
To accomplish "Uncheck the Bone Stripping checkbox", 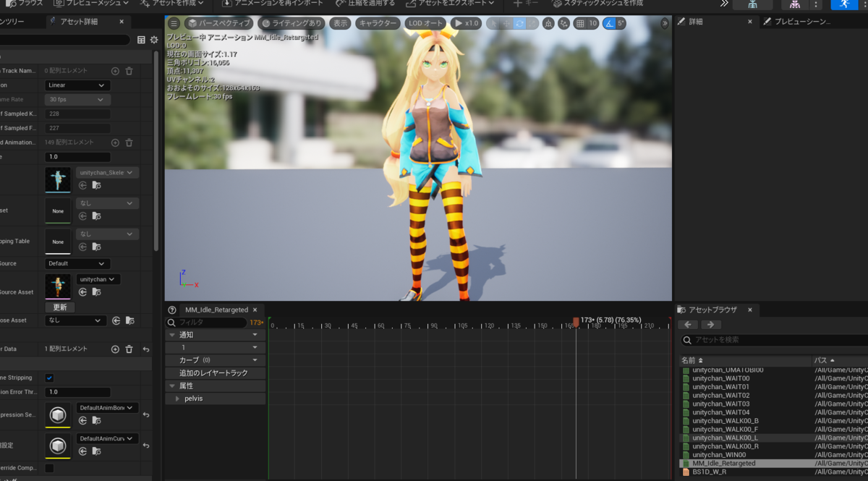I will coord(49,378).
